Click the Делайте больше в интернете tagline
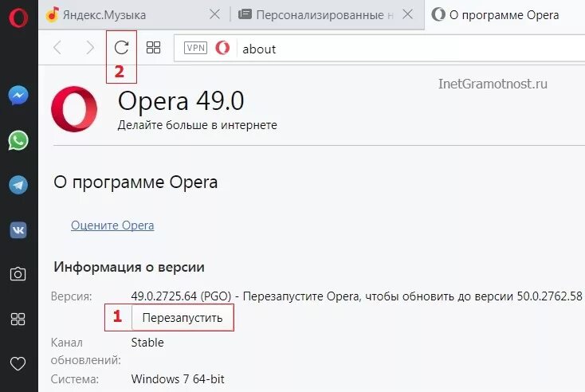585x392 pixels. pyautogui.click(x=198, y=125)
